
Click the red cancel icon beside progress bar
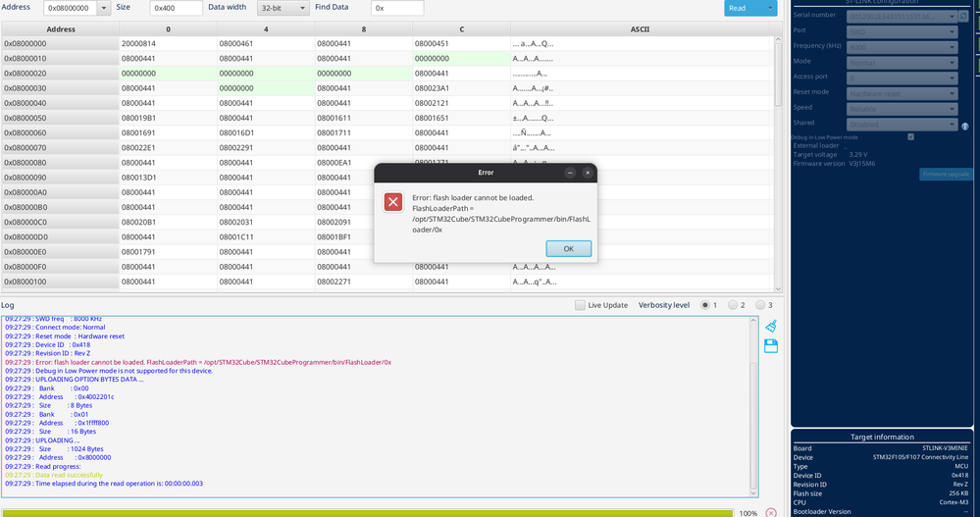(771, 513)
